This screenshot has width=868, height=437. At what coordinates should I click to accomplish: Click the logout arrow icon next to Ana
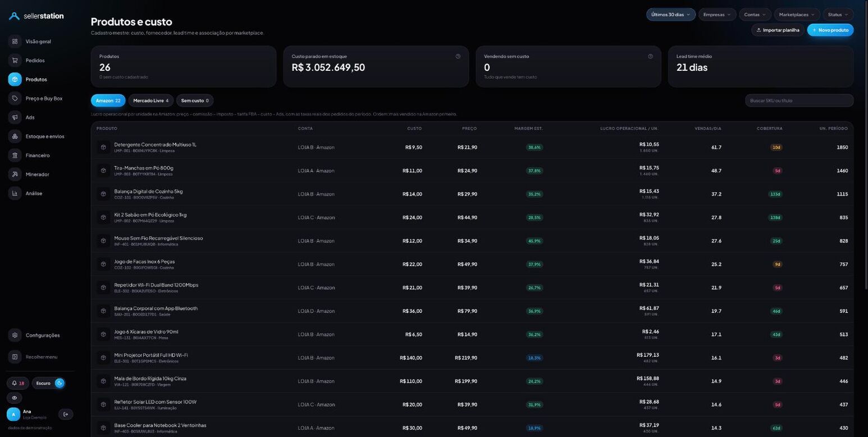point(66,415)
